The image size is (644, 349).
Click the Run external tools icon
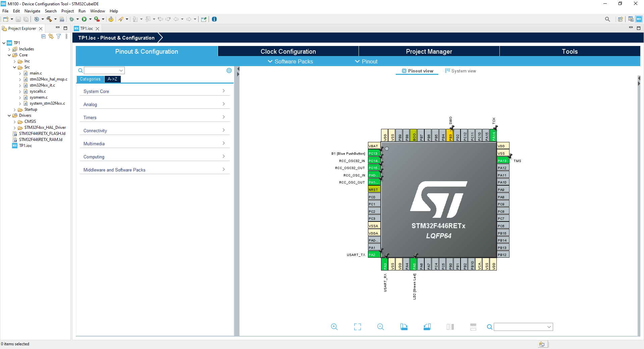97,19
